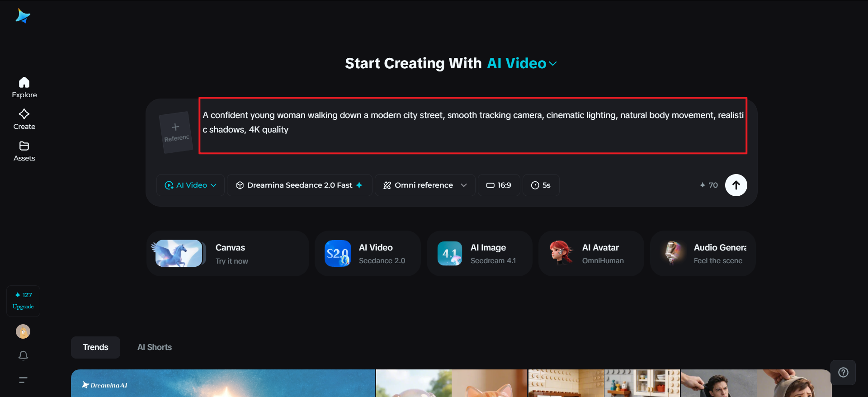Click the 70 credits cost indicator

[x=709, y=185]
